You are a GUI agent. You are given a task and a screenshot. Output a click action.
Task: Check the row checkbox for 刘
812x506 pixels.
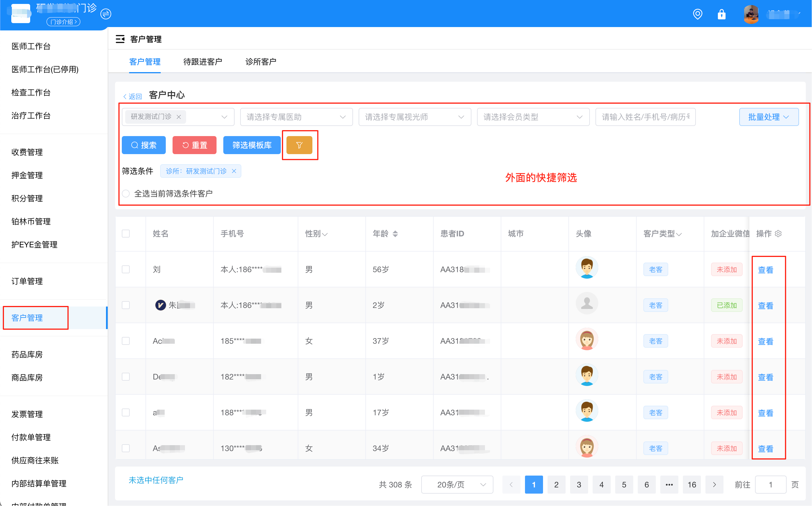pos(126,269)
